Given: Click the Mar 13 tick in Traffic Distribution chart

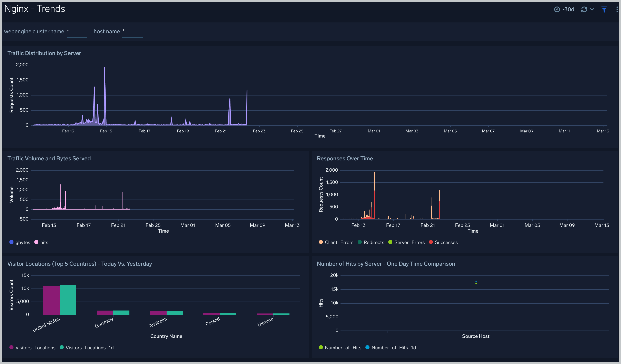Looking at the screenshot, I should pyautogui.click(x=603, y=131).
